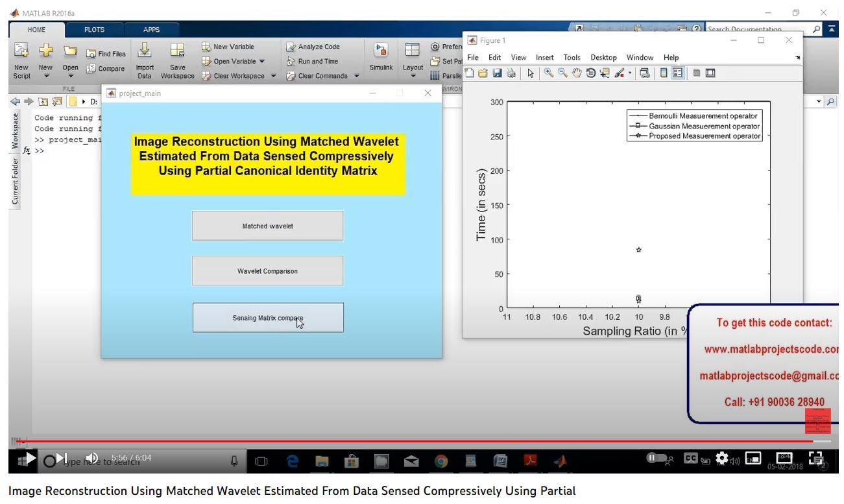This screenshot has height=504, width=844.
Task: Click the Print Figure icon
Action: tap(511, 73)
